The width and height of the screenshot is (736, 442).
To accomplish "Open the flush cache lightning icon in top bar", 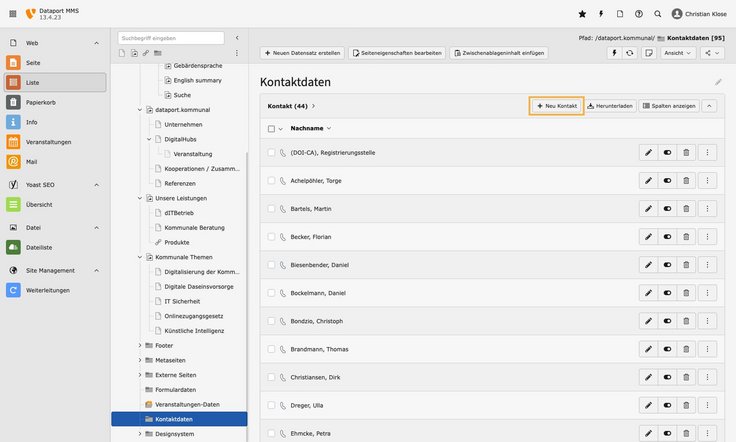I will 601,14.
